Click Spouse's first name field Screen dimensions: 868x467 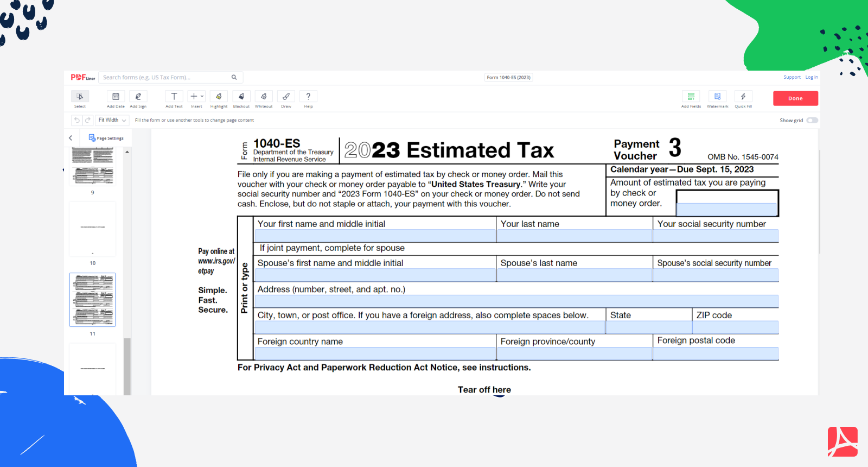point(375,275)
